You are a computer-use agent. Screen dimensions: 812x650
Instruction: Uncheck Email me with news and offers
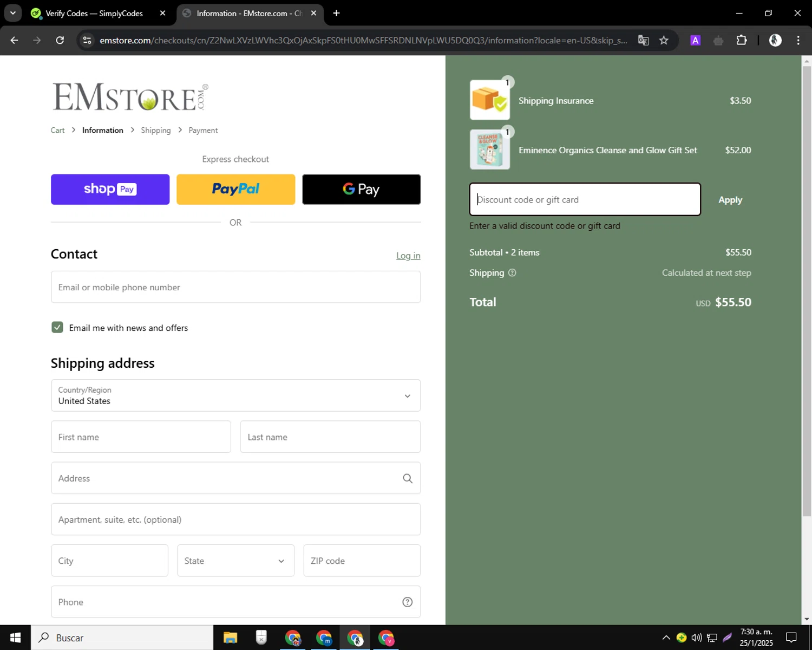pyautogui.click(x=57, y=327)
